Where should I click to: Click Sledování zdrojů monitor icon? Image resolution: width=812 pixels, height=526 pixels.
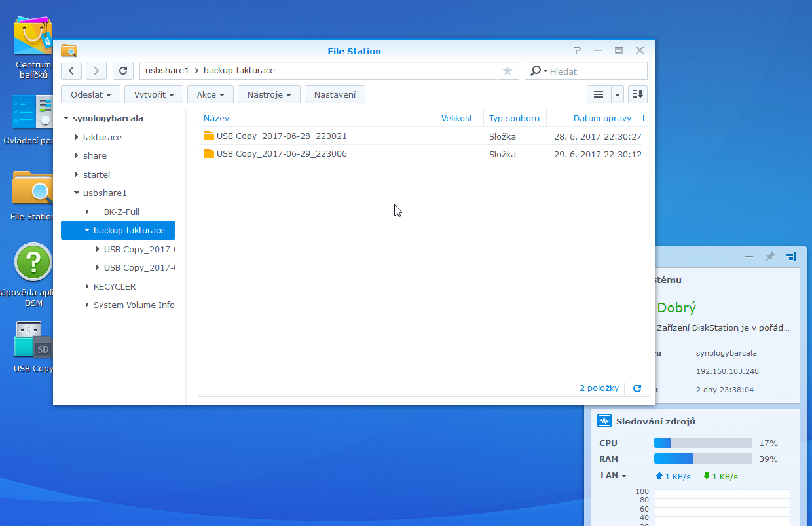click(x=604, y=421)
